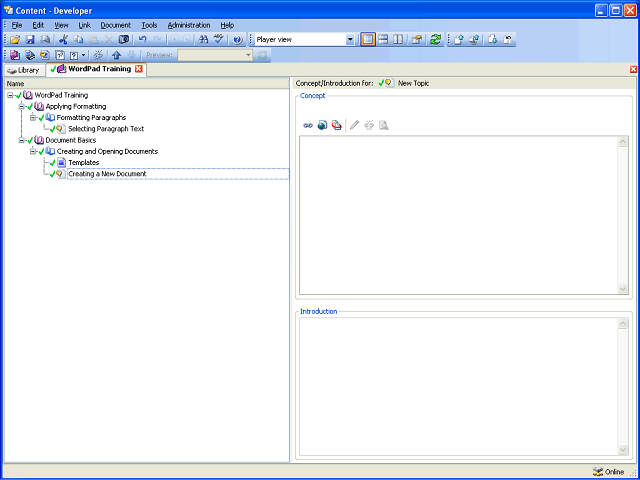
Task: Close the WordPad Training tab
Action: (139, 69)
